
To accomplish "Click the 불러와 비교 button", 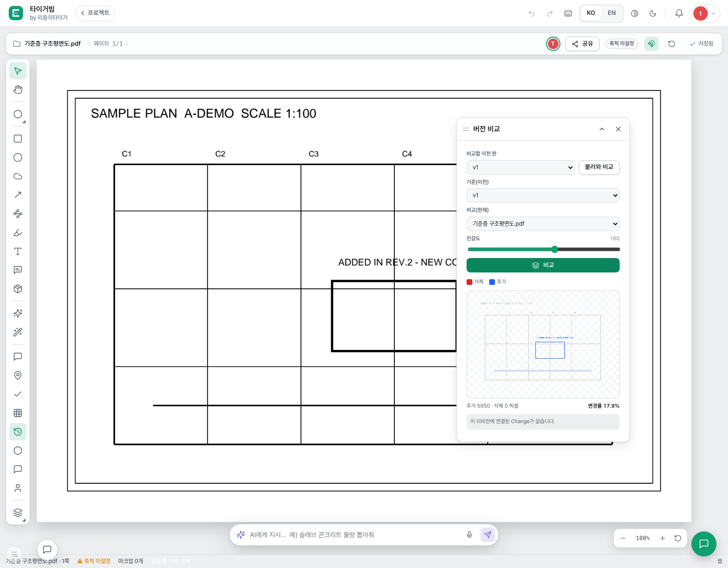I will coord(599,167).
